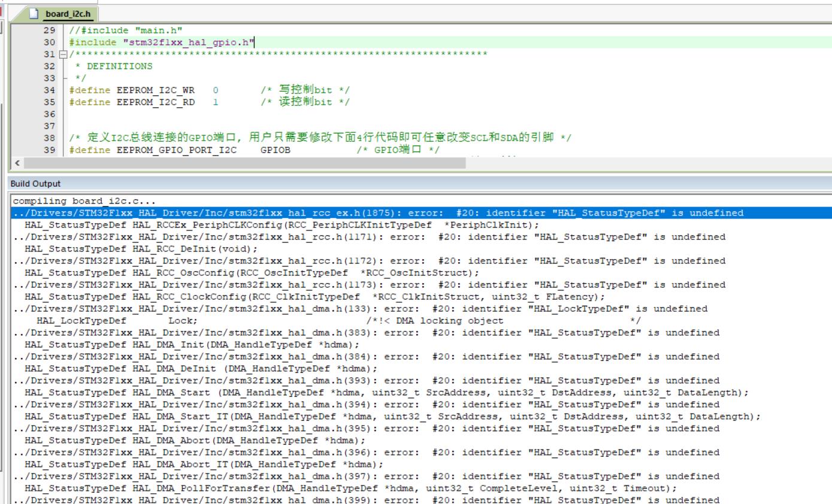Click the EEPROM_I2C_RD define line

pyautogui.click(x=210, y=102)
